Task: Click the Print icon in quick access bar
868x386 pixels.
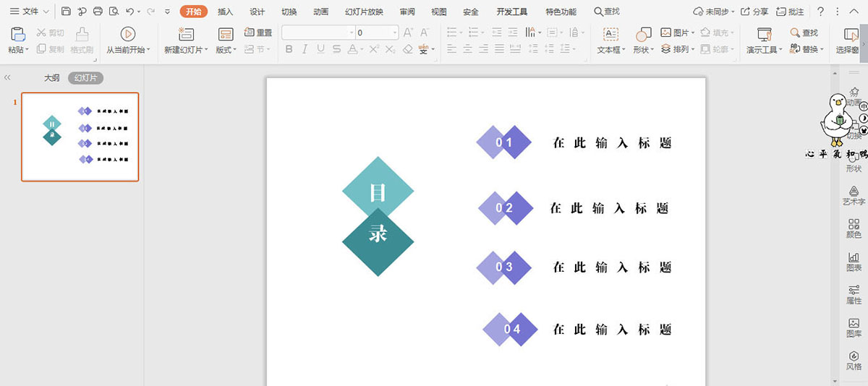Action: coord(98,12)
